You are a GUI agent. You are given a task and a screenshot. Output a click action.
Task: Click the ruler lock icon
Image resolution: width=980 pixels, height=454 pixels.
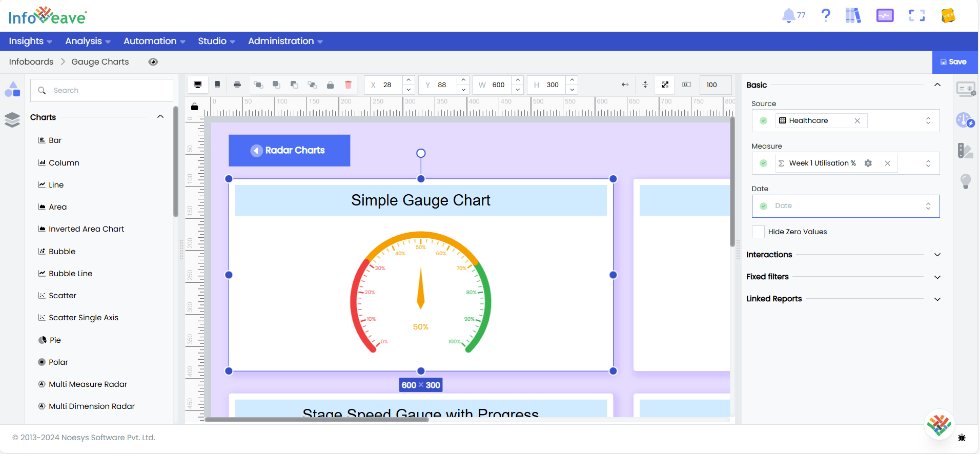pos(194,107)
